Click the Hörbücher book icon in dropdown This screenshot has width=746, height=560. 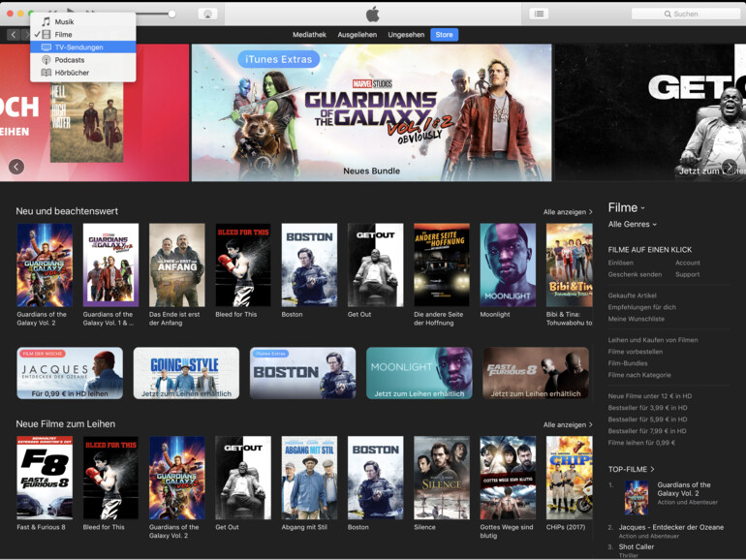click(46, 73)
